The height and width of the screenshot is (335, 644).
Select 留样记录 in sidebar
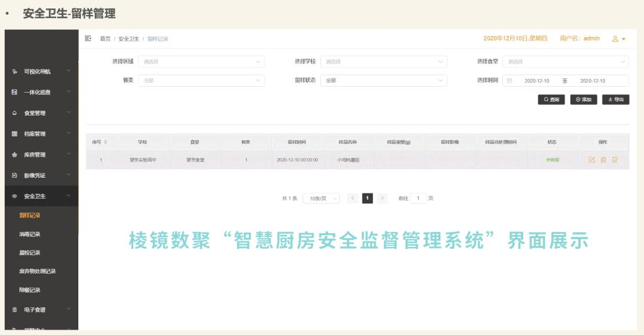pos(30,215)
